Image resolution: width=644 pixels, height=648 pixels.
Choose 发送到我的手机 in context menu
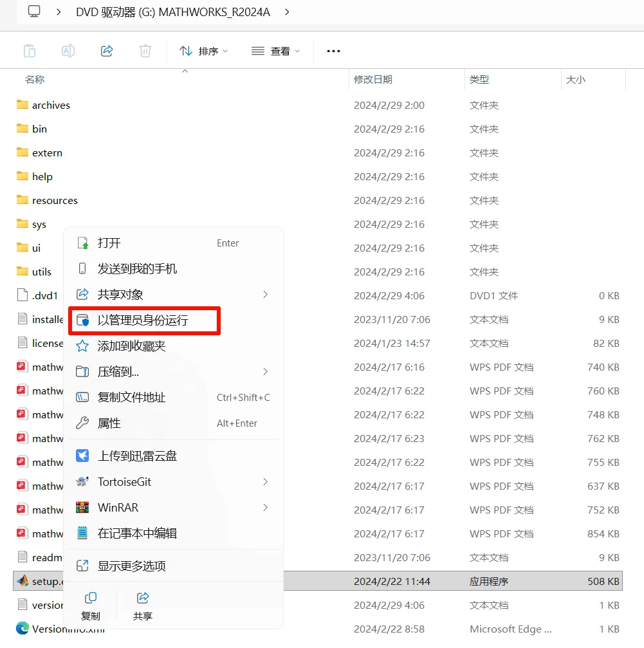coord(174,268)
